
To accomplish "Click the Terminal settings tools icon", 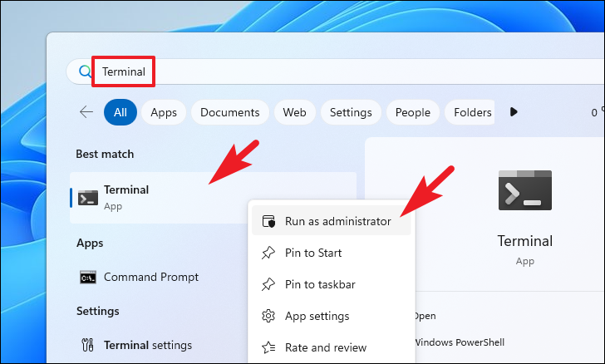I will [87, 345].
